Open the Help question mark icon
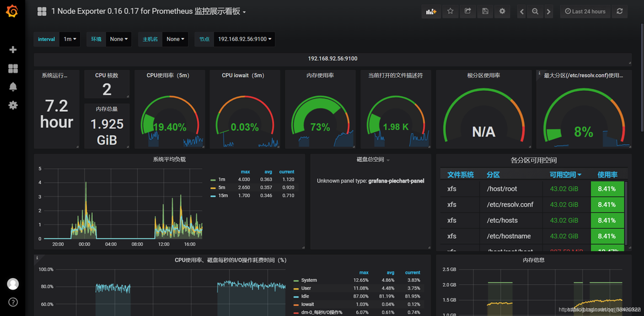Viewport: 644px width, 316px height. click(13, 302)
